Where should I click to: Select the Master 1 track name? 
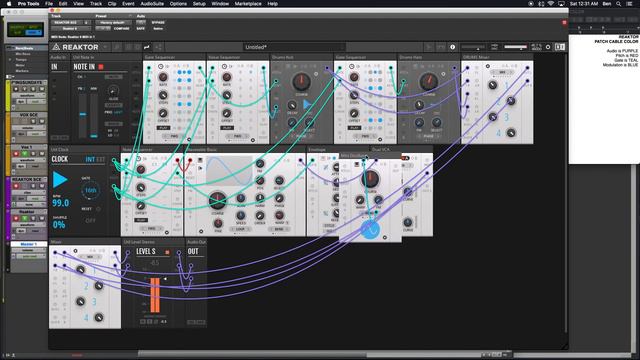click(x=29, y=244)
